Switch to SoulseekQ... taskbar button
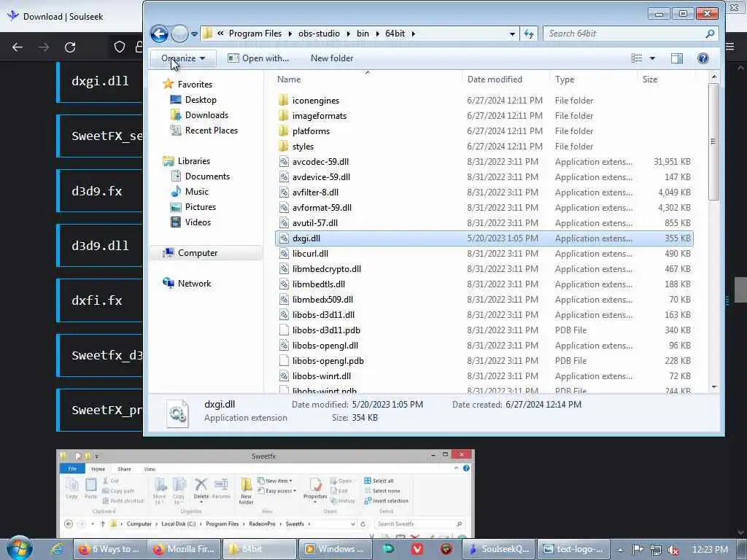Screen dimensions: 747x560 click(x=498, y=549)
